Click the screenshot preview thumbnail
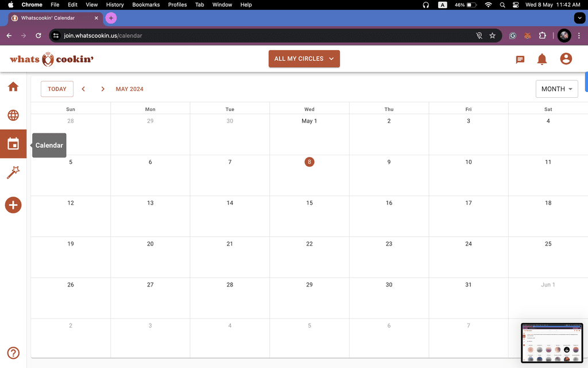Image resolution: width=588 pixels, height=368 pixels. 552,343
